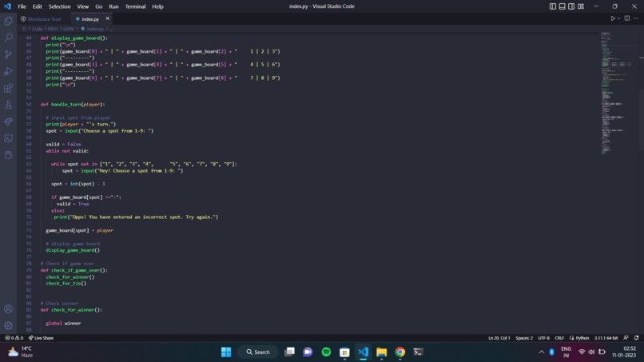
Task: Open the Extensions view
Action: click(x=8, y=88)
